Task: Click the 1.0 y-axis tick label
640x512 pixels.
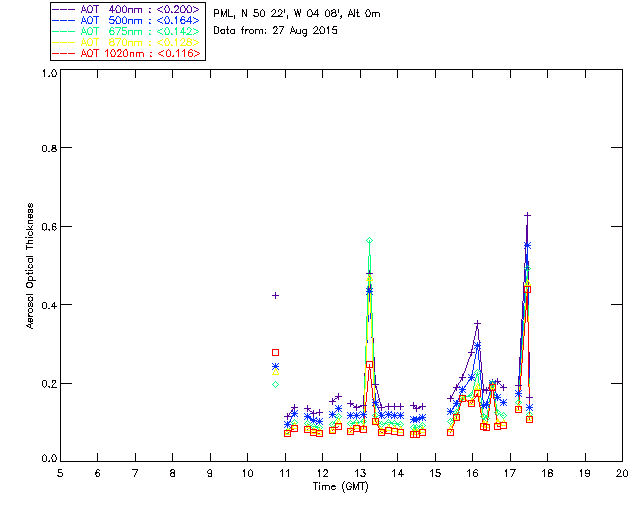Action: tap(49, 73)
